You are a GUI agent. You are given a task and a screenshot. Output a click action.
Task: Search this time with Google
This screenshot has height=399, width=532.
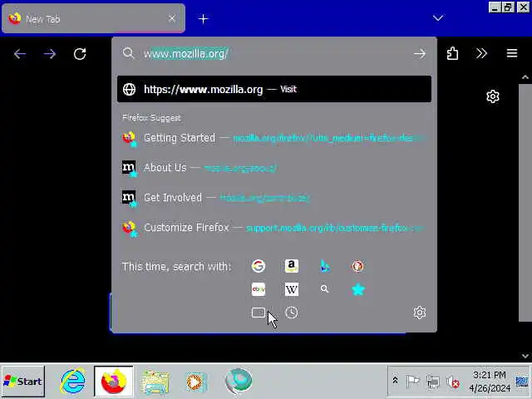pos(259,266)
